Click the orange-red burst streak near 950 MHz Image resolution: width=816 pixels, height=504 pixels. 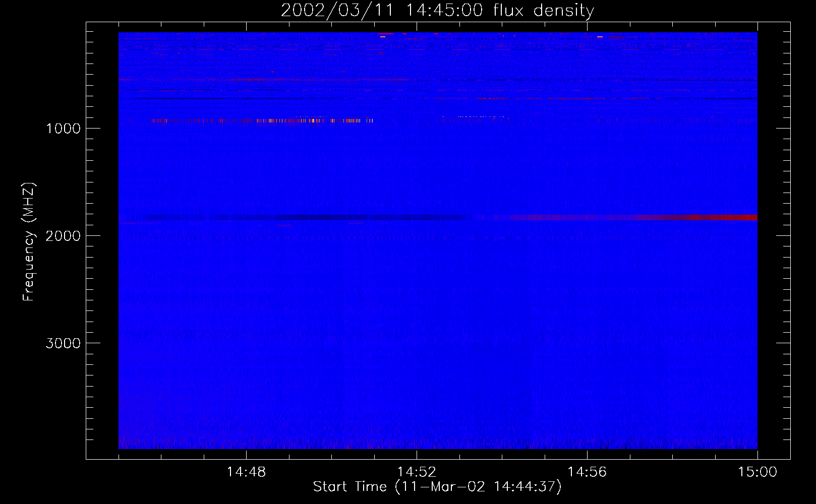click(262, 121)
